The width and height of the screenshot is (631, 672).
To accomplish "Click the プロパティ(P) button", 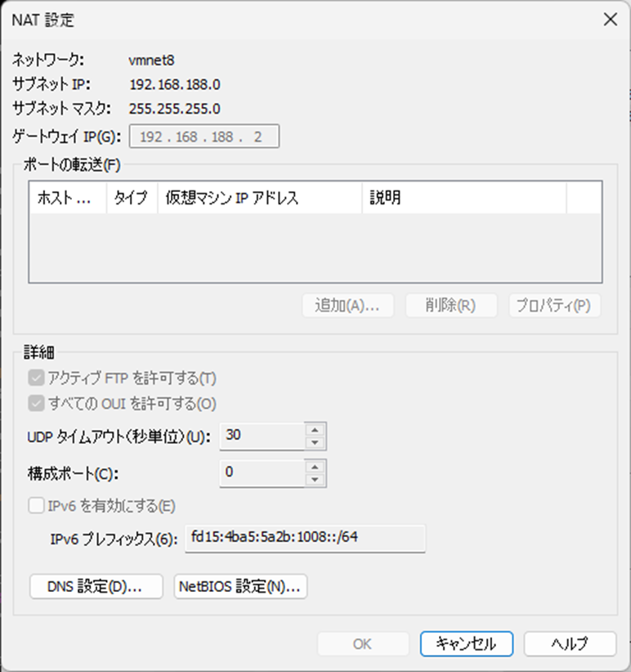I will (554, 305).
